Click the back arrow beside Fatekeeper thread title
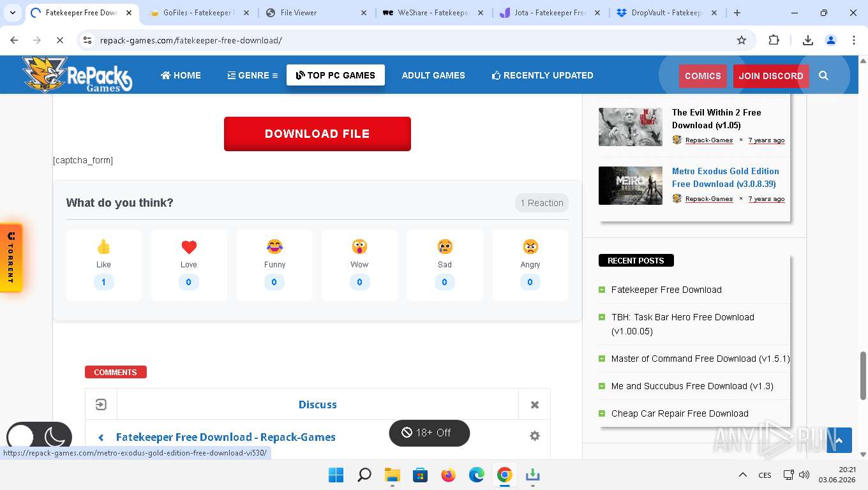Image resolution: width=868 pixels, height=490 pixels. click(101, 437)
